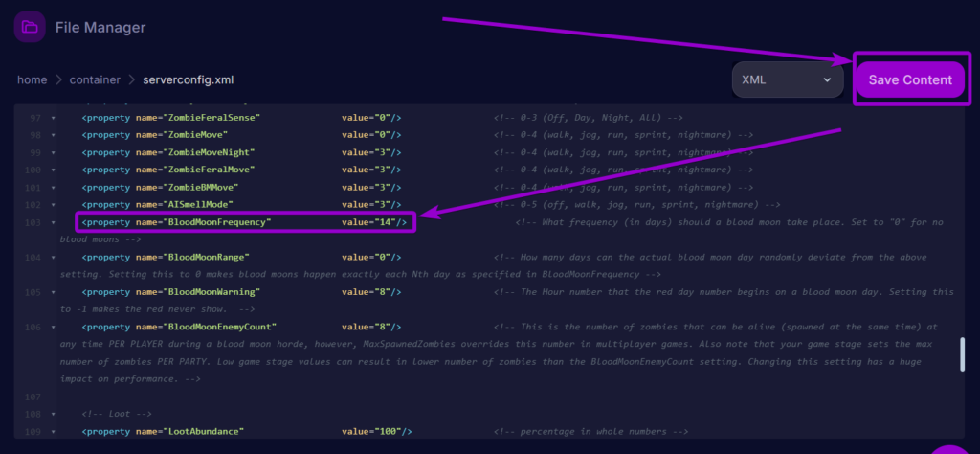This screenshot has height=454, width=980.
Task: Collapse the fold arrow on line 97
Action: (53, 118)
